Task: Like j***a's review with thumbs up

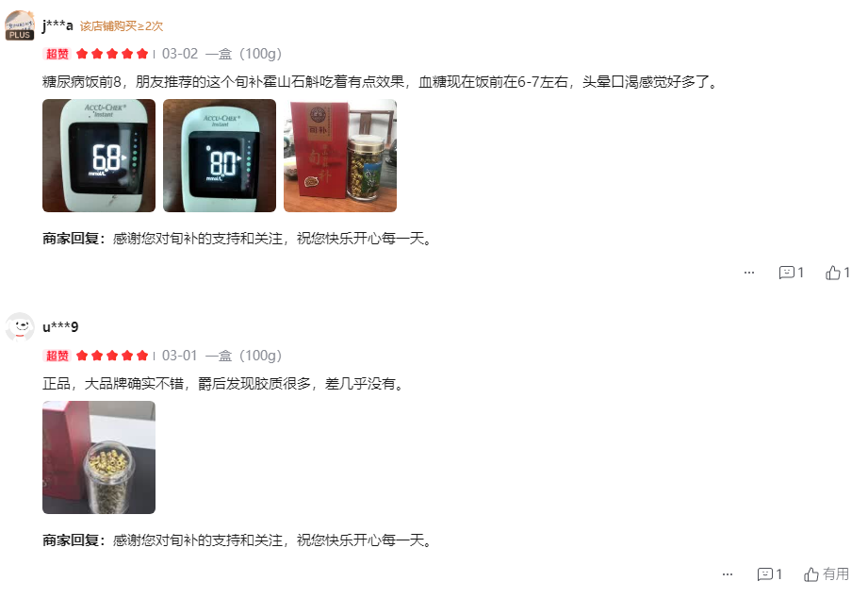Action: click(838, 273)
